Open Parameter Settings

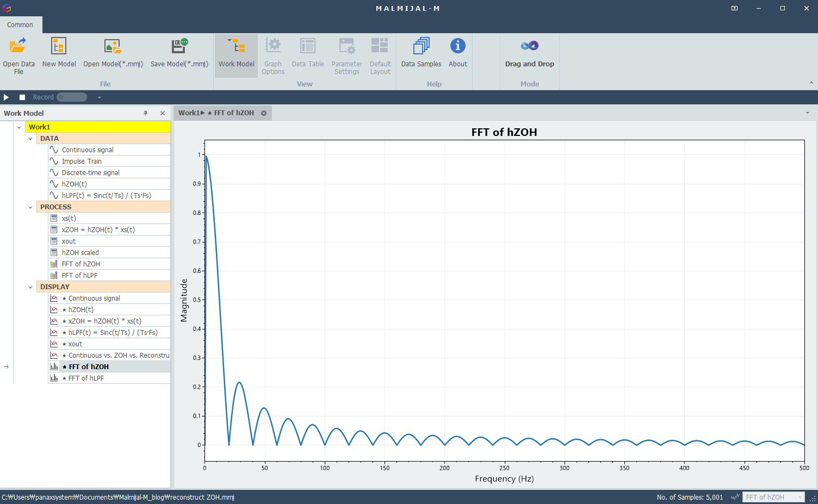coord(347,56)
